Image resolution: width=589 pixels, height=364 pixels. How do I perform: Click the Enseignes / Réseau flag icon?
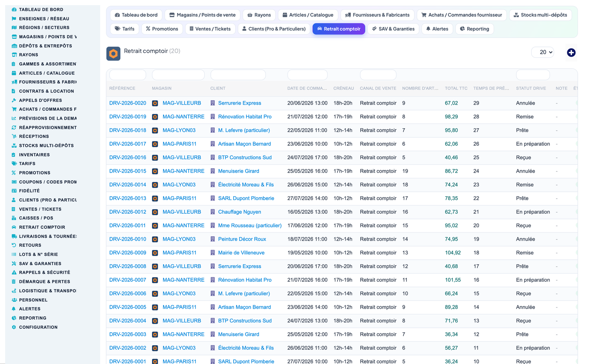coord(14,19)
